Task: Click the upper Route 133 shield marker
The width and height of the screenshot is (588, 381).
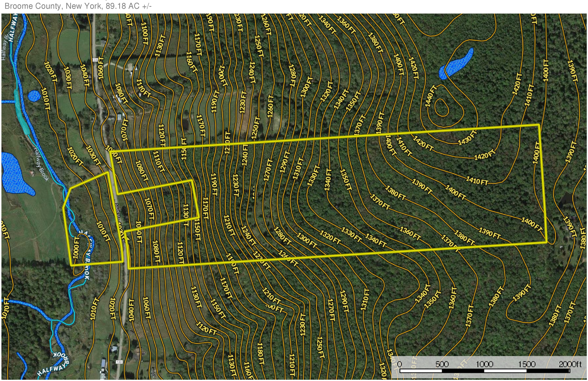Action: [x=95, y=60]
